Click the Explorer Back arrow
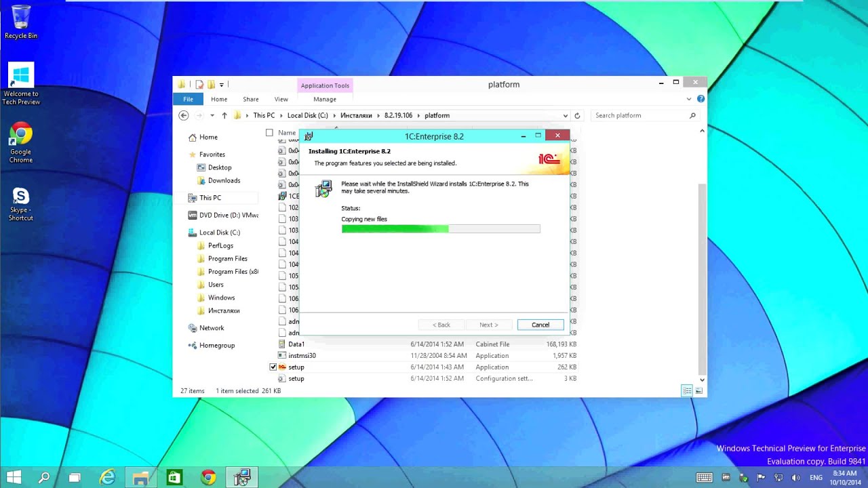The height and width of the screenshot is (488, 868). point(183,115)
